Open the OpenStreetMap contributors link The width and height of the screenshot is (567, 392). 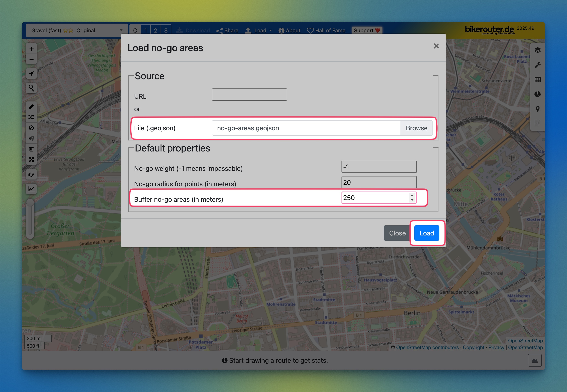click(427, 347)
